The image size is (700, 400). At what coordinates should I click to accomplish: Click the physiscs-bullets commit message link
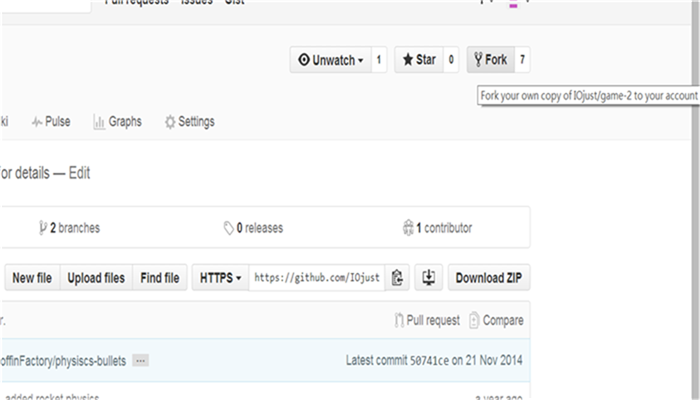62,361
